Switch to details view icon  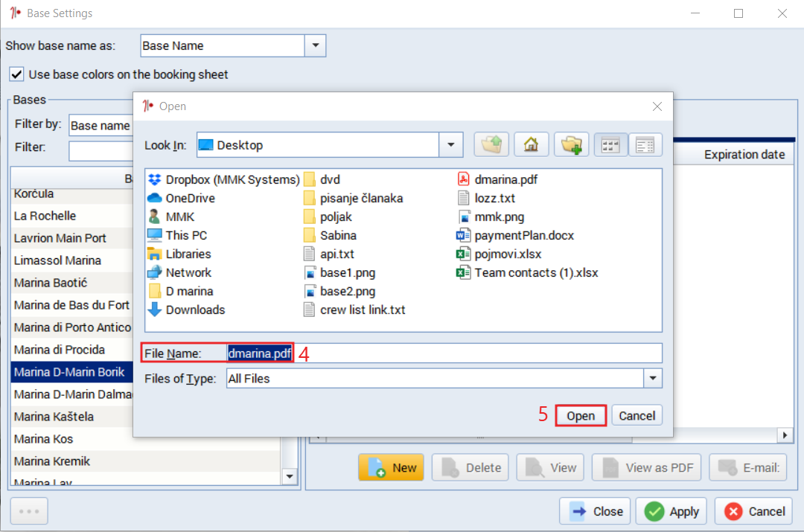645,145
